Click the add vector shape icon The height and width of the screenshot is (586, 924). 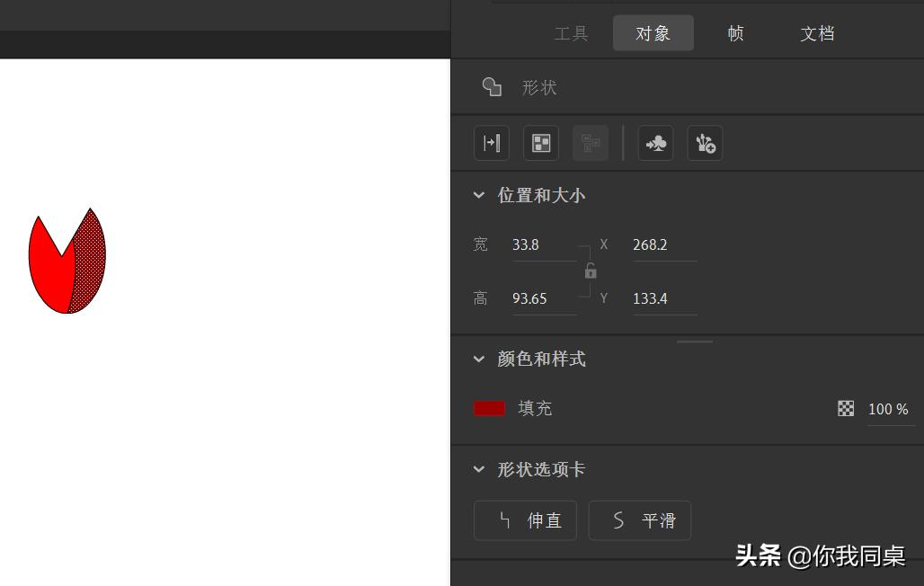(x=706, y=143)
